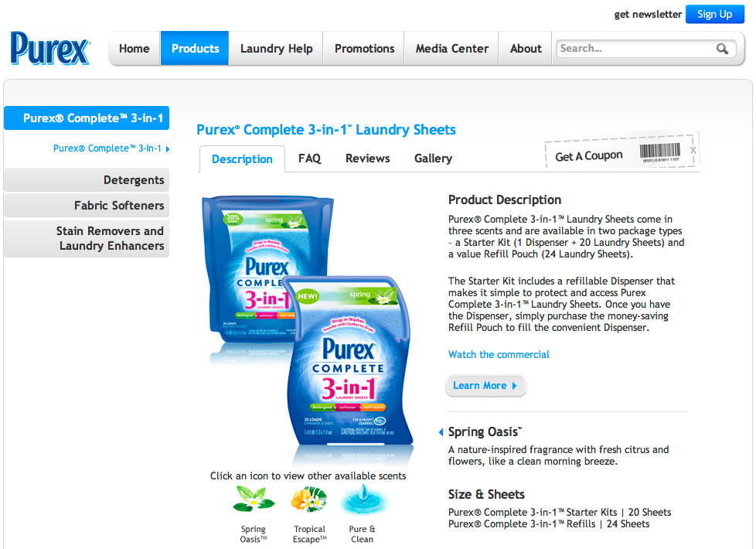Image resolution: width=756 pixels, height=549 pixels.
Task: Click the Learn More button
Action: point(485,385)
